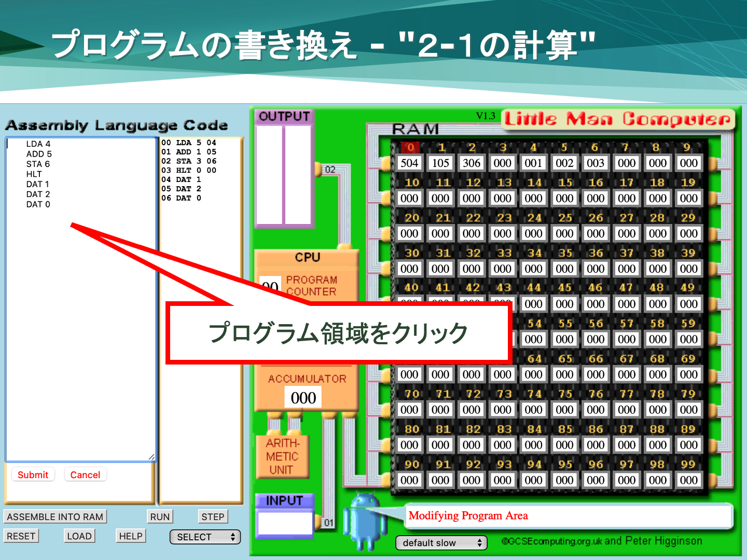
Task: Click the accumulator value 000
Action: [x=303, y=398]
